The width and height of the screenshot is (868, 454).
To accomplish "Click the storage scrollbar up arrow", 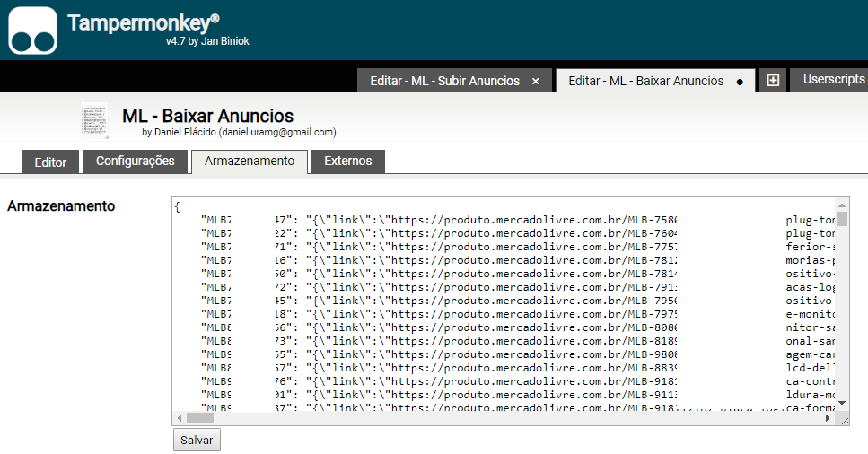I will (841, 205).
